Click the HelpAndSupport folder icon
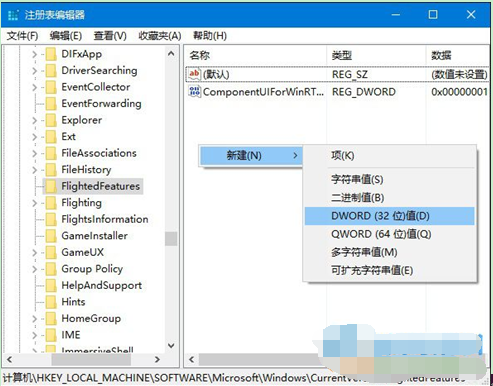The width and height of the screenshot is (493, 386). pos(51,285)
